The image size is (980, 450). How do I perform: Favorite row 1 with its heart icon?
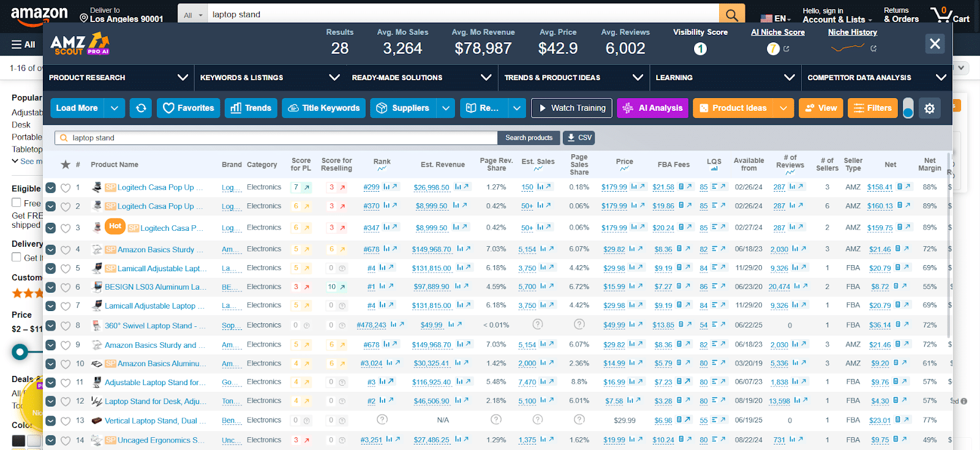point(66,188)
